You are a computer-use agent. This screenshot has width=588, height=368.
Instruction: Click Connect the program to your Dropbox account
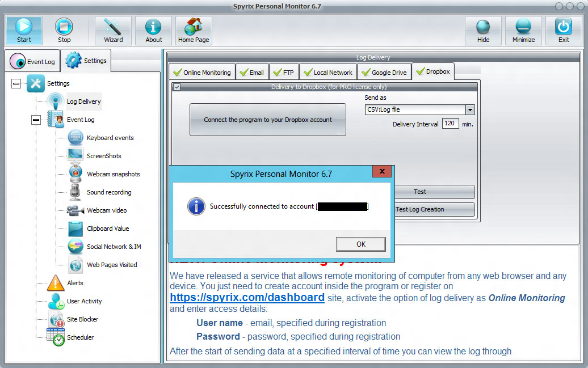[x=268, y=120]
